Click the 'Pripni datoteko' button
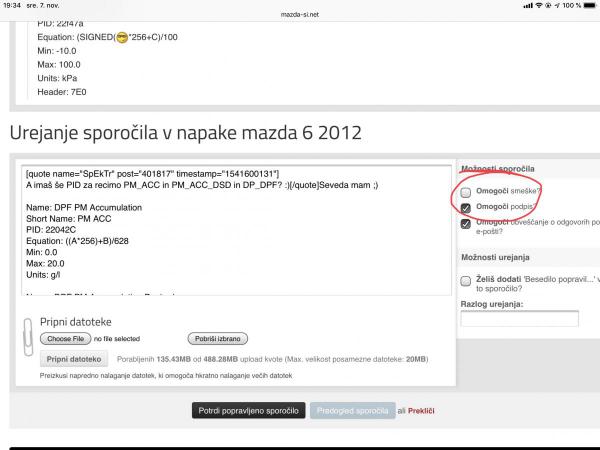This screenshot has height=450, width=600. pyautogui.click(x=74, y=359)
